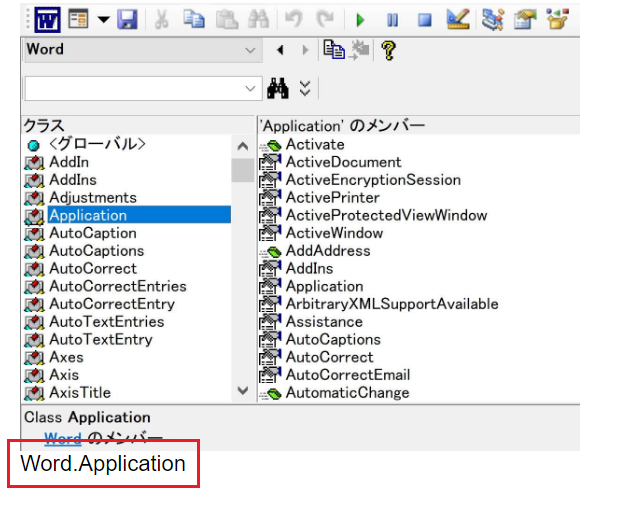Select the Adjustments class
The height and width of the screenshot is (505, 620).
[93, 198]
